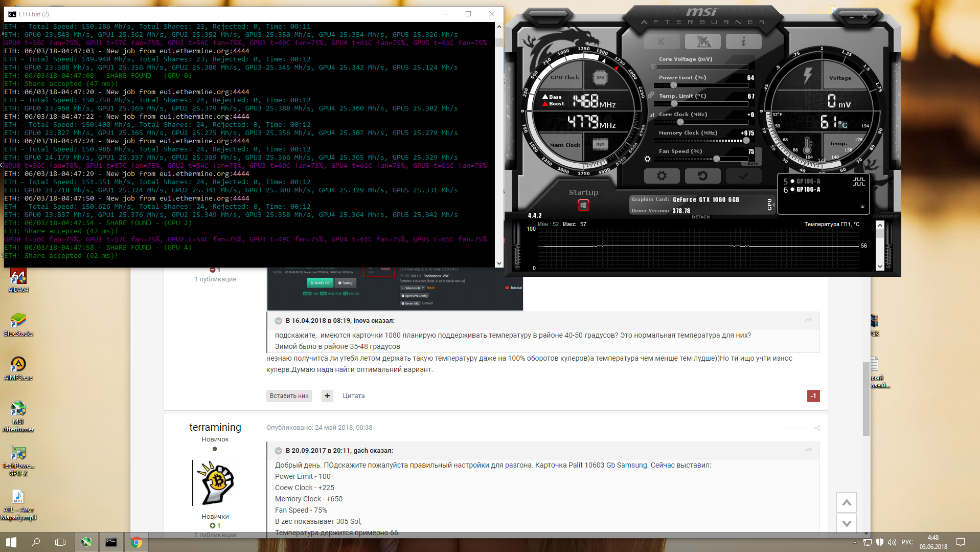
Task: Adjust the Memory Clock slider handle
Action: pos(746,141)
